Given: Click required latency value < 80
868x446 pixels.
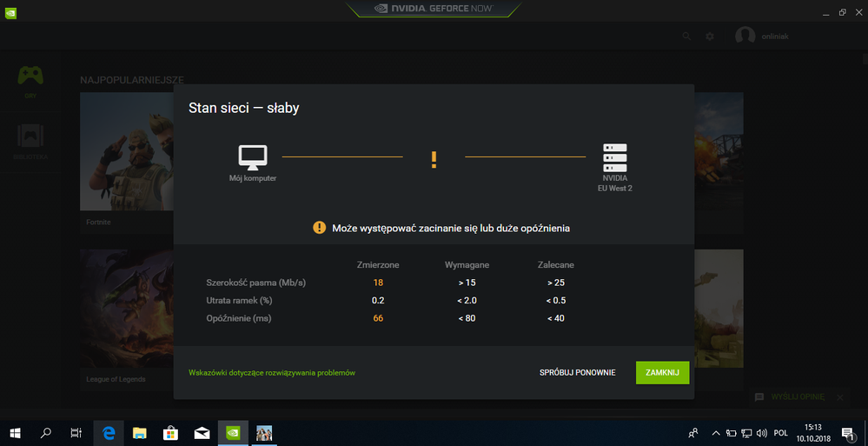Looking at the screenshot, I should point(467,318).
